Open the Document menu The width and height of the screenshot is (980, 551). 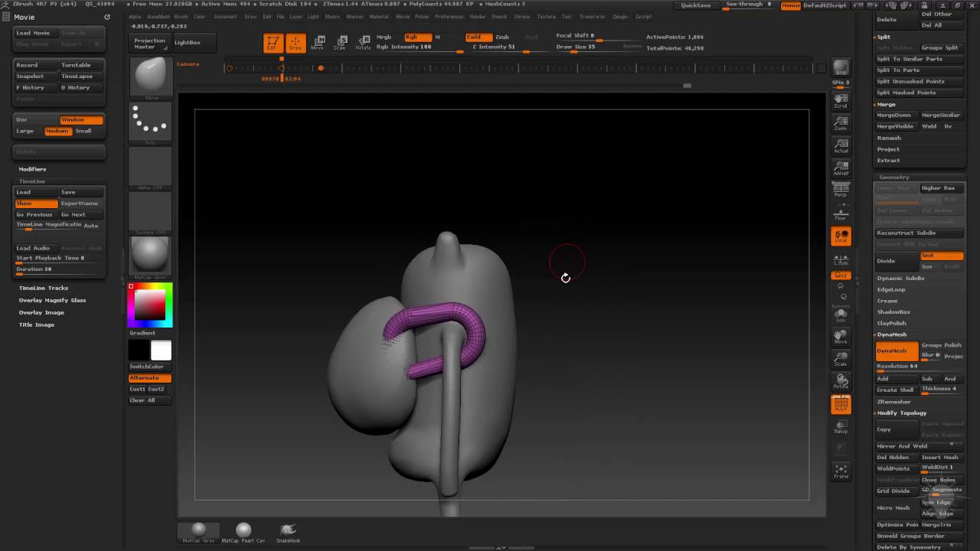click(x=225, y=16)
